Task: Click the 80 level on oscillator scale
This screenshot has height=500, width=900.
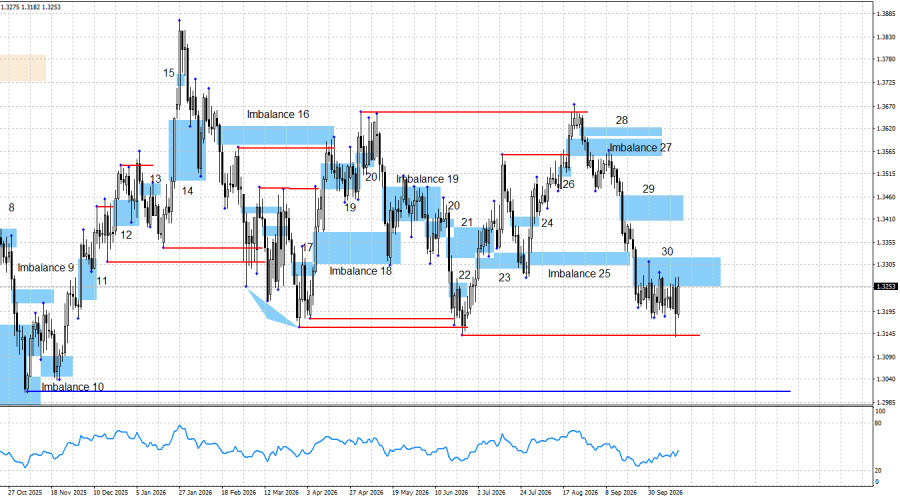Action: pos(878,424)
